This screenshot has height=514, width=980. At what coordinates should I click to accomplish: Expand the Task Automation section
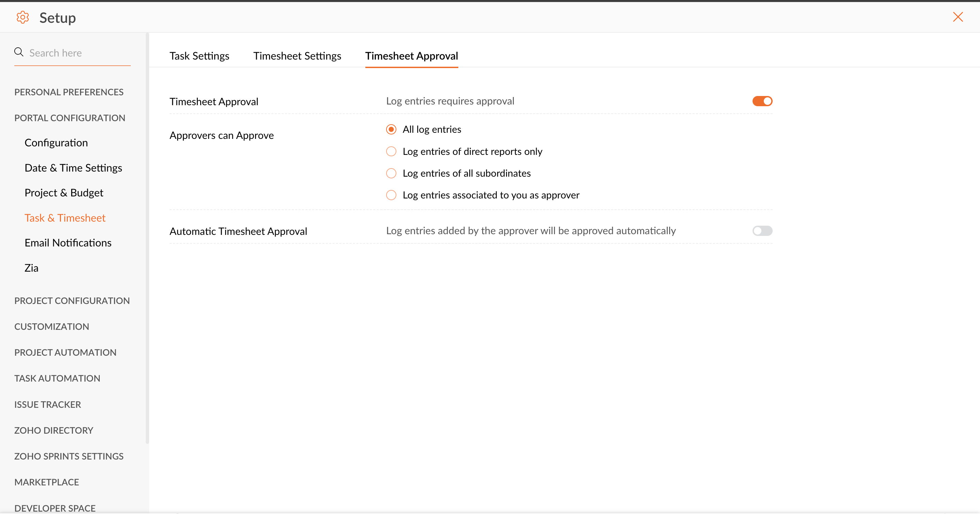[x=58, y=378]
